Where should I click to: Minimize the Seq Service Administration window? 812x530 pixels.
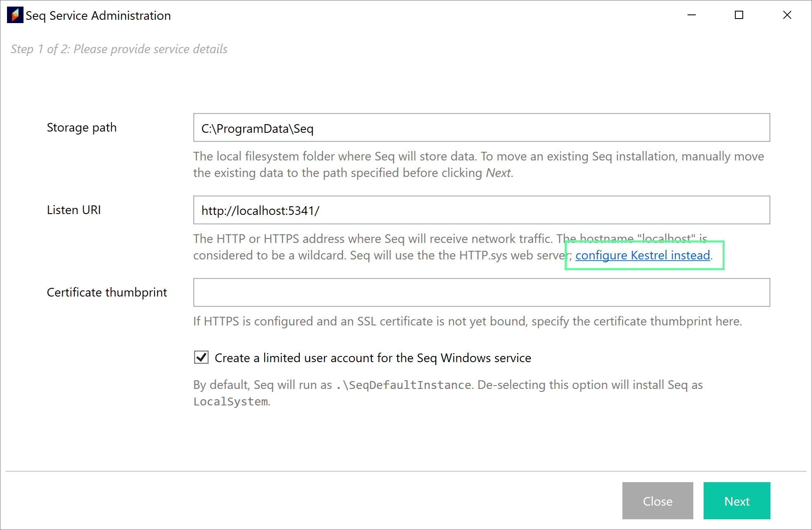692,15
